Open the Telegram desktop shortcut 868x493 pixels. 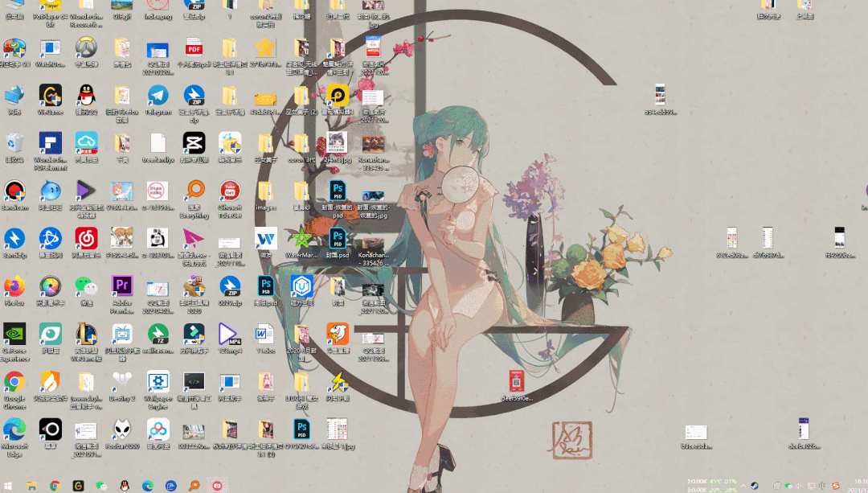tap(158, 100)
